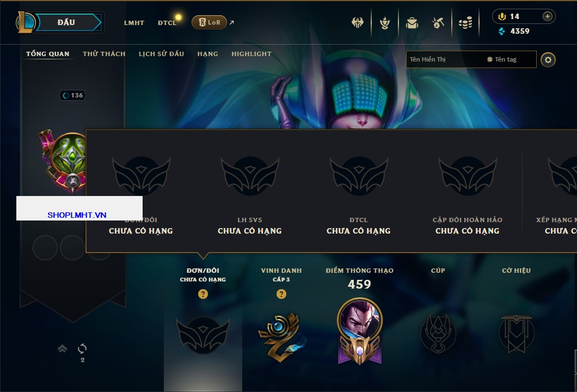The image size is (577, 392).
Task: Open the Loot crafting hammer icon
Action: [x=438, y=23]
